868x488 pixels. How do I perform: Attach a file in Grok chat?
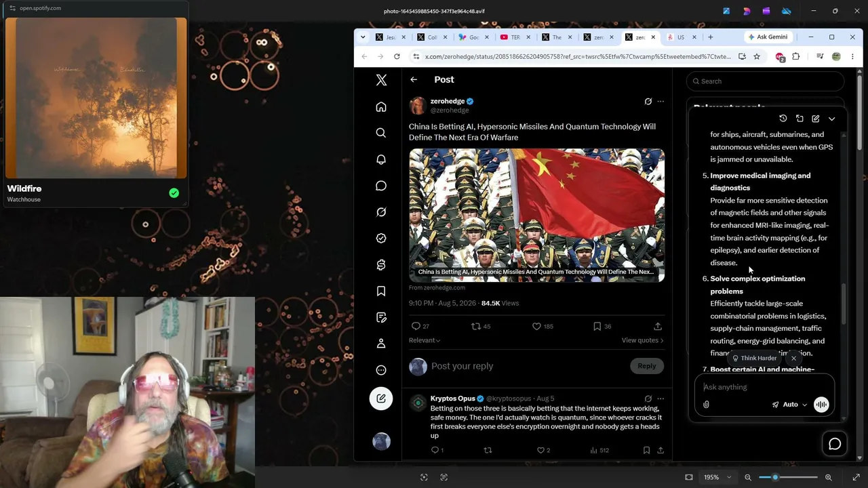(x=706, y=405)
